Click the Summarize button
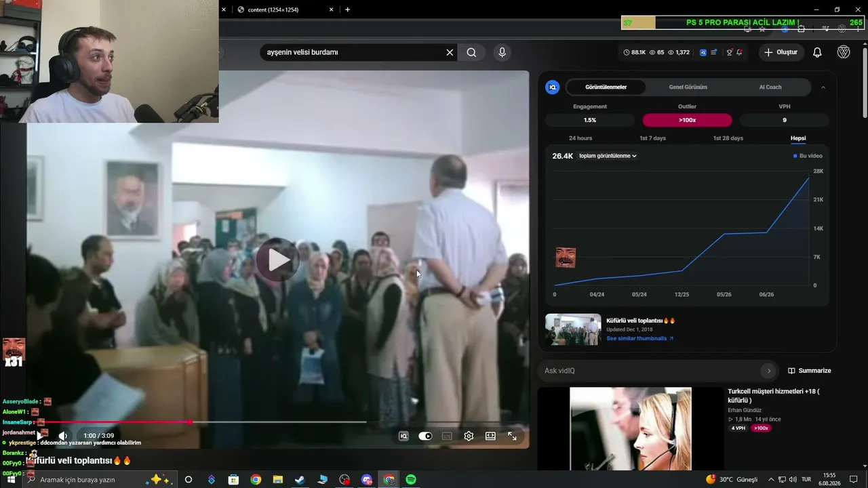Image resolution: width=868 pixels, height=488 pixels. click(x=810, y=371)
